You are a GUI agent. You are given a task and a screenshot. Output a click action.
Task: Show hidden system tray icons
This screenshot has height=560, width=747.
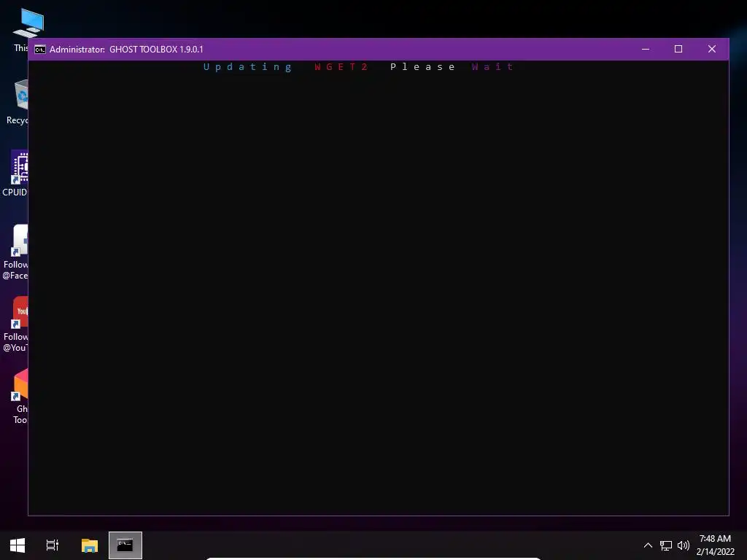pos(648,545)
